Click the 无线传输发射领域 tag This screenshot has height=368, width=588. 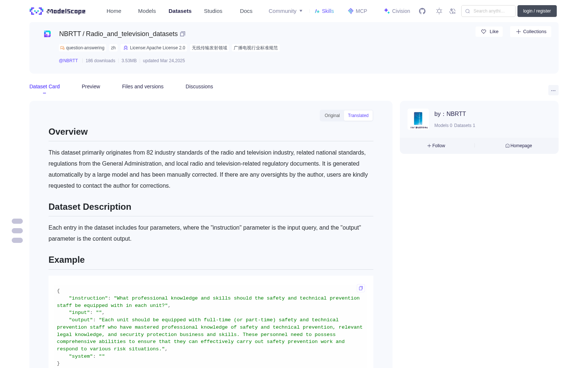[209, 48]
